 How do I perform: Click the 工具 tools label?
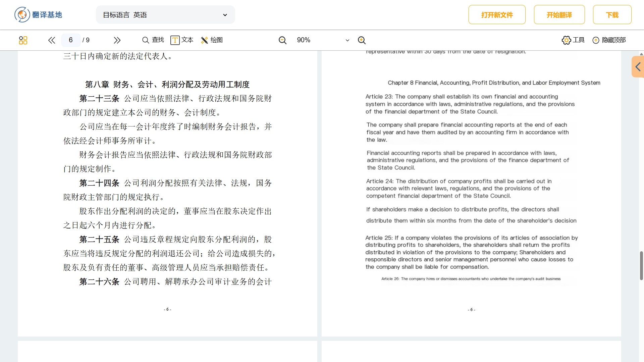pyautogui.click(x=578, y=40)
